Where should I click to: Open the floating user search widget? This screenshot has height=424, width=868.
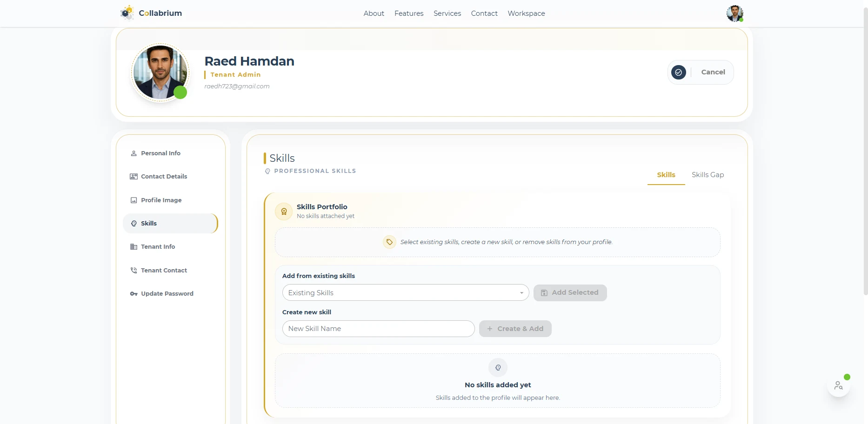[x=839, y=385]
